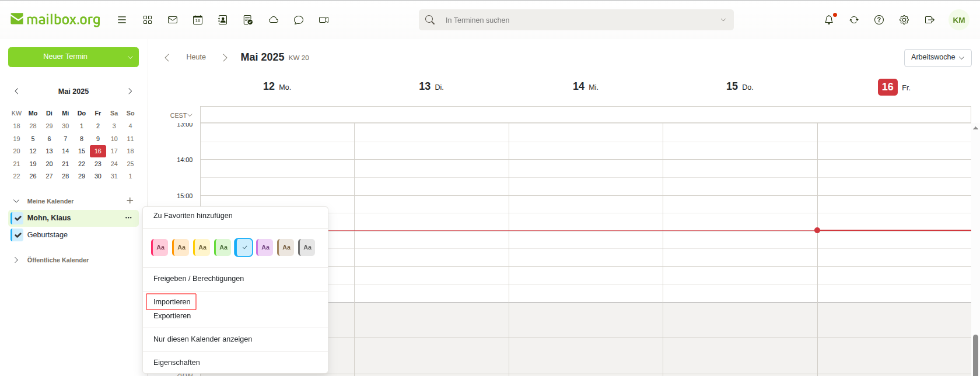Open notifications bell icon
Screen dimensions: 980x376
[829, 20]
